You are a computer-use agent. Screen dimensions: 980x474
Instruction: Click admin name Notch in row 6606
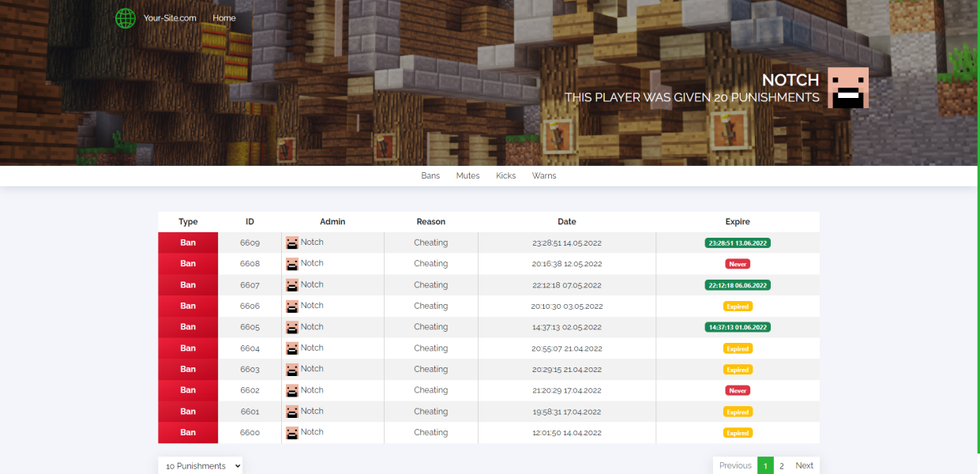[312, 306]
